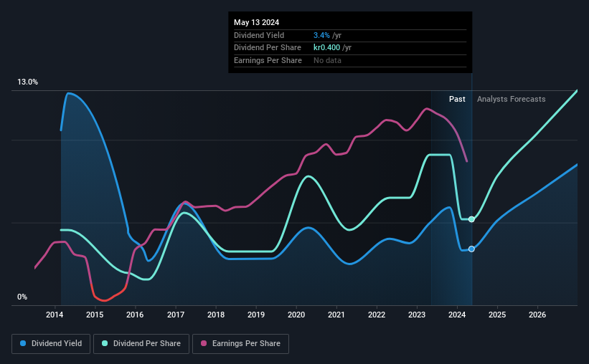Click the 2016 x-axis label
The width and height of the screenshot is (589, 364).
135,315
